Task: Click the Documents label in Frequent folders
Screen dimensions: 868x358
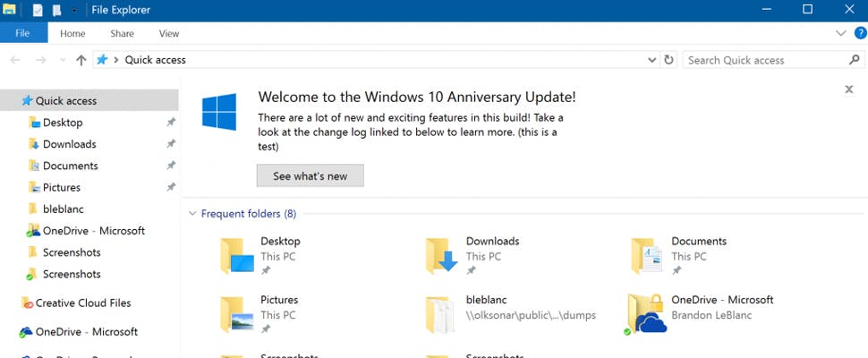Action: (699, 242)
